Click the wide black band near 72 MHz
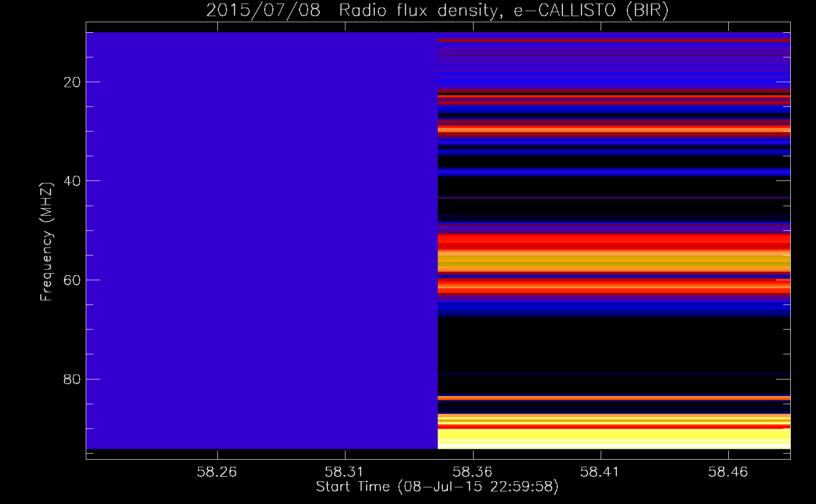 (614, 344)
